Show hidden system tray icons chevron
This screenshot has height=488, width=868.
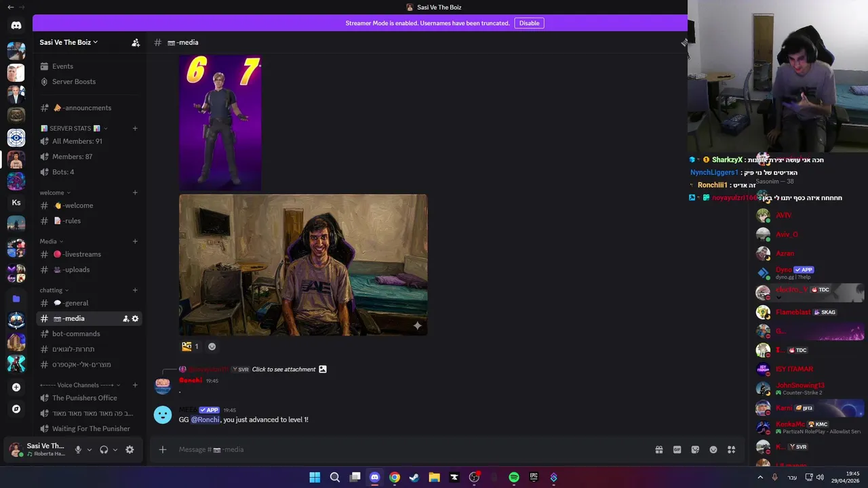(x=760, y=477)
